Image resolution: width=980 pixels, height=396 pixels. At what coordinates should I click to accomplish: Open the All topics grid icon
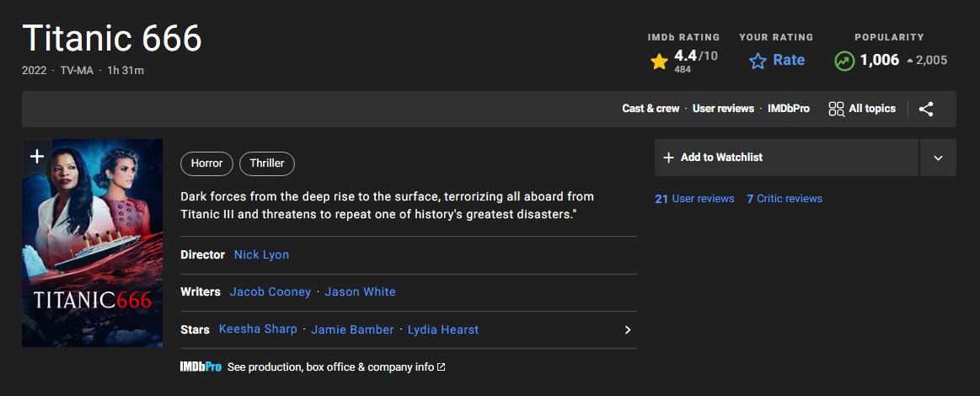click(x=836, y=110)
